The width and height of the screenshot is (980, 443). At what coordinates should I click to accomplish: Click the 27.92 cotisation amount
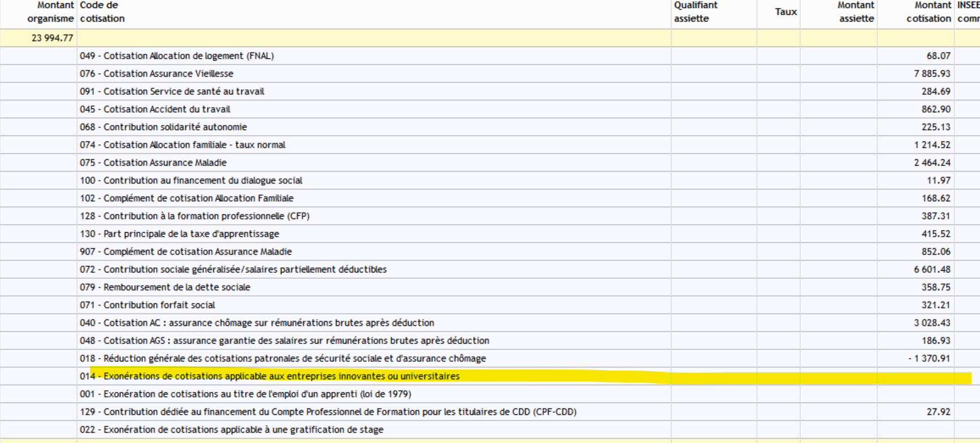(x=938, y=412)
